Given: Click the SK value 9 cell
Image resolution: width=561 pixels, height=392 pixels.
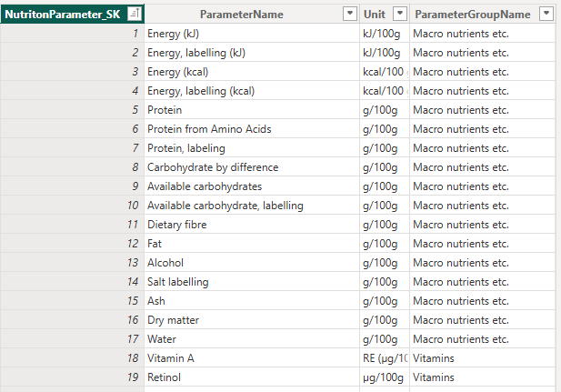Looking at the screenshot, I should [72, 186].
